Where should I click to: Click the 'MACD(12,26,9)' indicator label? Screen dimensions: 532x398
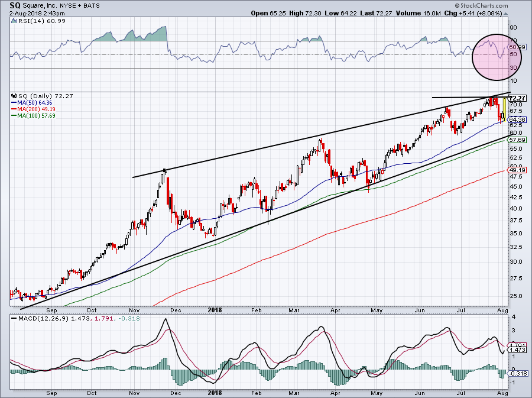(44, 319)
